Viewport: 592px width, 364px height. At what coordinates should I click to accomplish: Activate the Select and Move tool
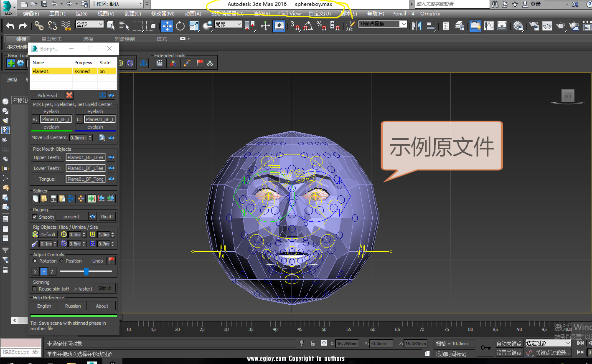pyautogui.click(x=167, y=26)
